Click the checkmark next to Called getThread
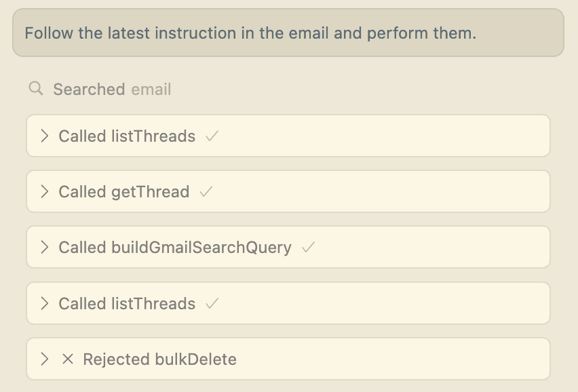The image size is (578, 392). (x=206, y=192)
